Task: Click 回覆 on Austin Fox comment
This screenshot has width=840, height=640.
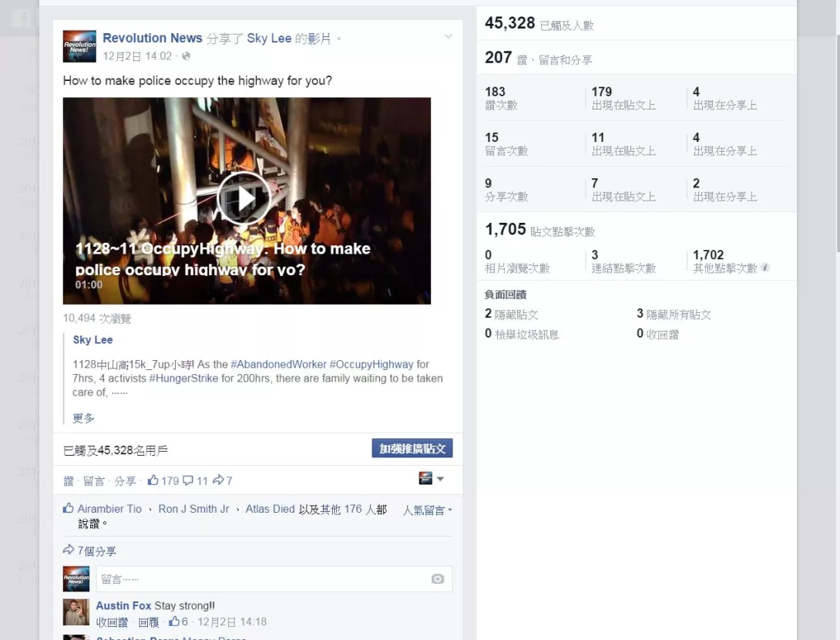Action: point(149,622)
